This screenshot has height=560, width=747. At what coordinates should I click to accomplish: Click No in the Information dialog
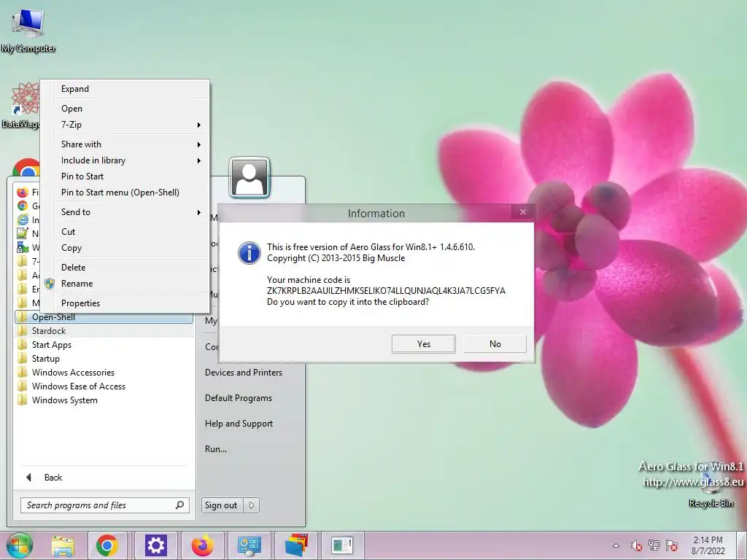pyautogui.click(x=495, y=344)
